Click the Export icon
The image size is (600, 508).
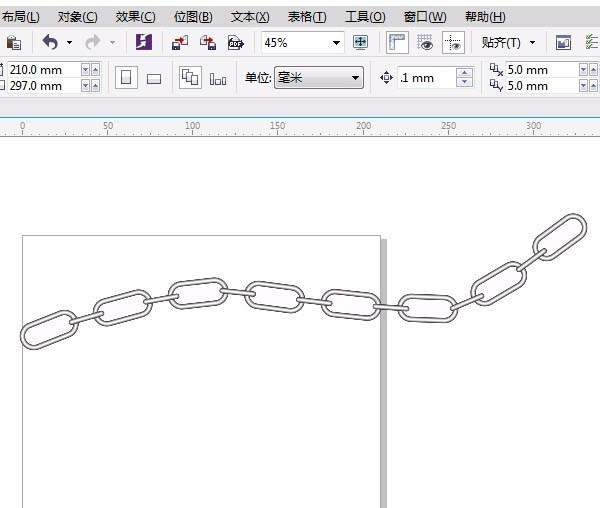[x=208, y=42]
